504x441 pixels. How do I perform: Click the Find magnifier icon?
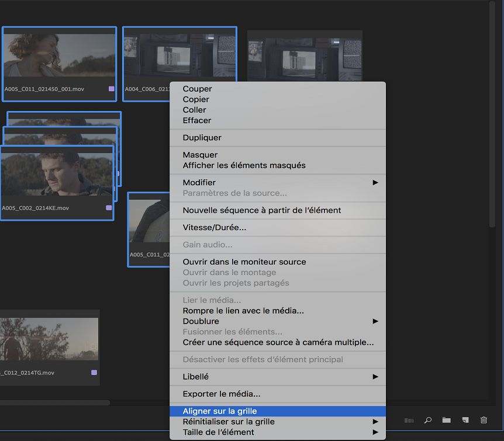coord(428,420)
